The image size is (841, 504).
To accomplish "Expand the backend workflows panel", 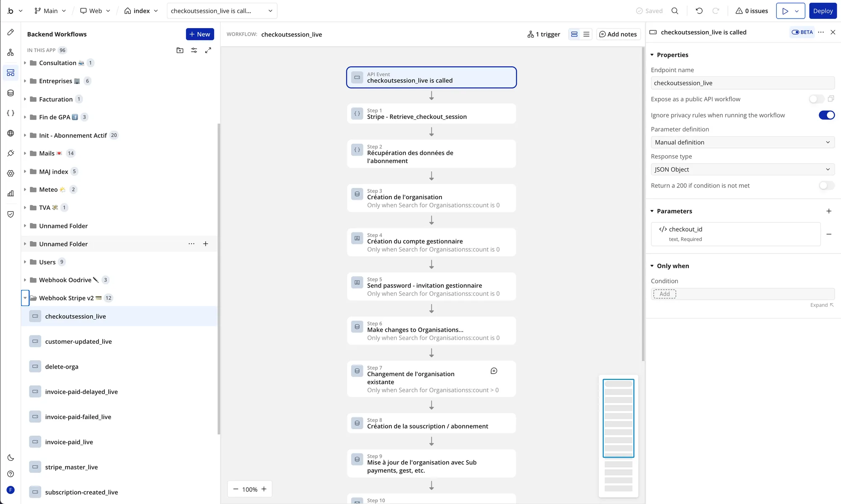I will tap(208, 50).
